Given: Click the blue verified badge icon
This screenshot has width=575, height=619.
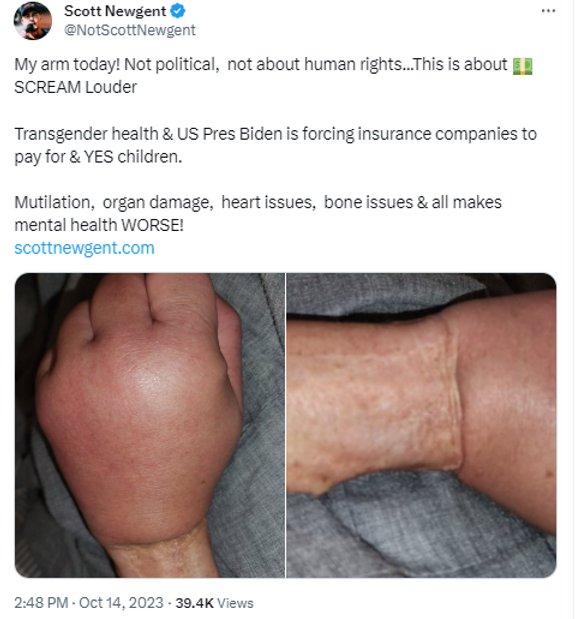Looking at the screenshot, I should click(178, 11).
